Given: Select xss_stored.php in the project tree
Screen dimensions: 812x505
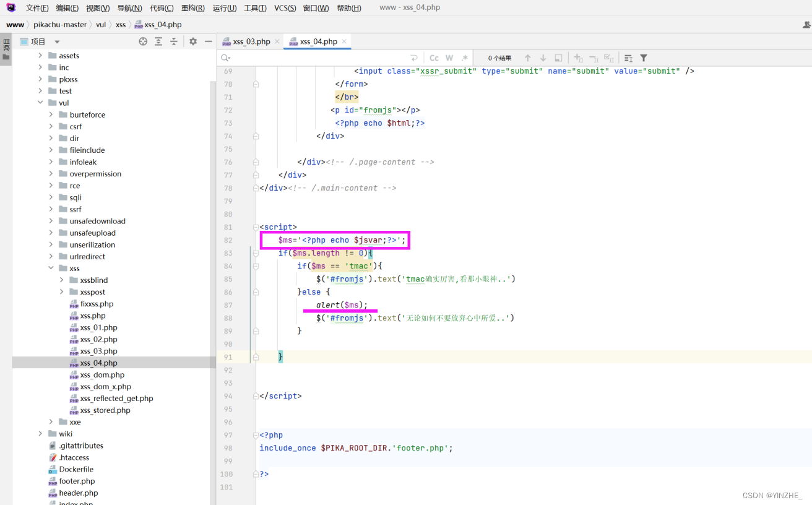Looking at the screenshot, I should [105, 410].
